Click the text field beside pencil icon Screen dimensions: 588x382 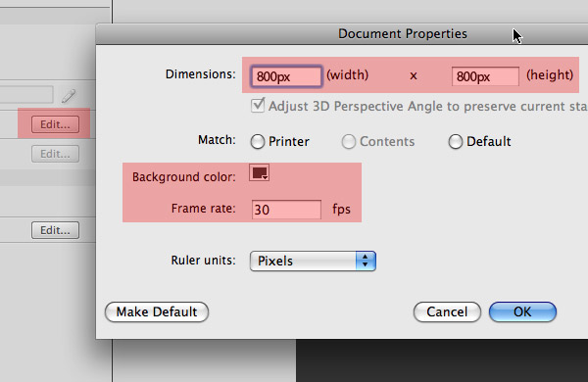[x=26, y=95]
